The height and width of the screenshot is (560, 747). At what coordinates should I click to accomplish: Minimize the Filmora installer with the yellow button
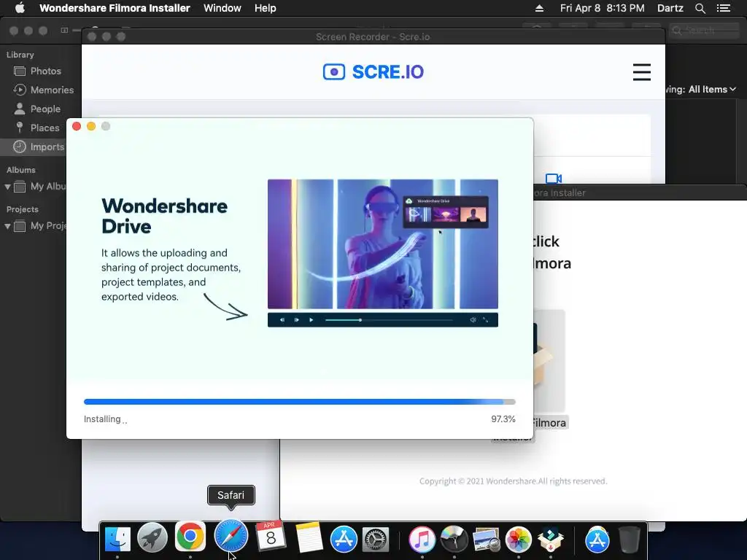point(91,126)
